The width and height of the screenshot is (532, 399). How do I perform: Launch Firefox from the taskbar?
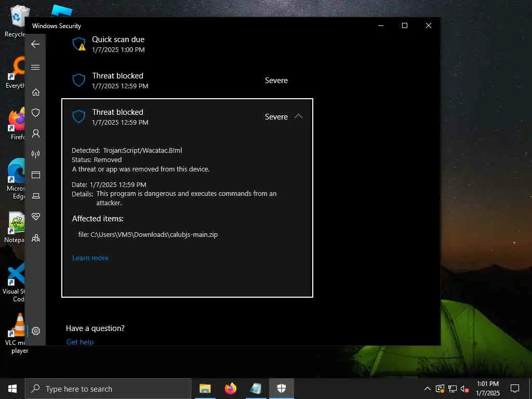pyautogui.click(x=230, y=389)
